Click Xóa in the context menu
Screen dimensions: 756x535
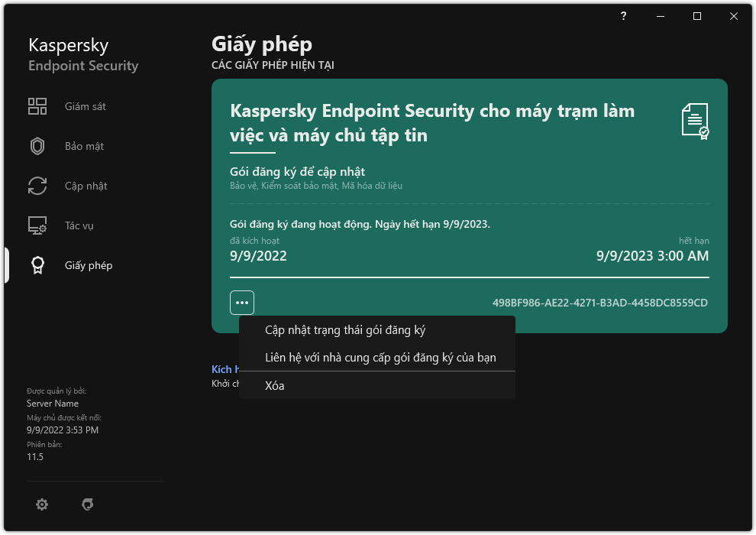pyautogui.click(x=275, y=386)
